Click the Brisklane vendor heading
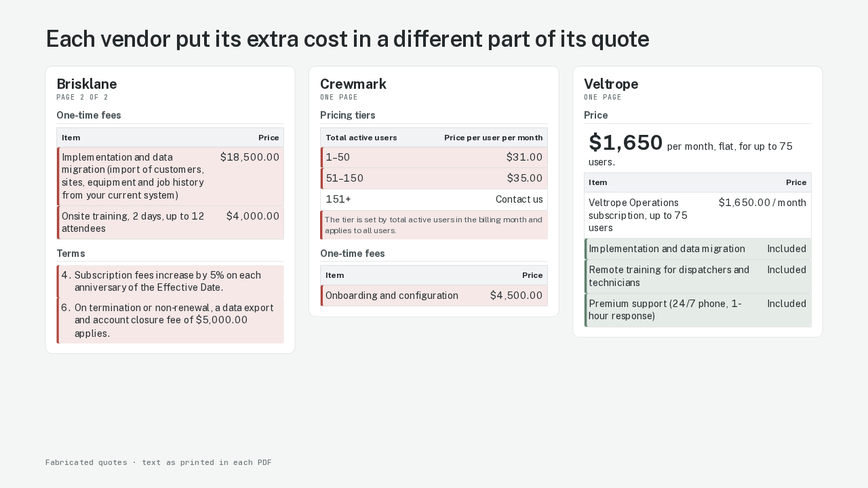Image resolution: width=868 pixels, height=488 pixels. click(87, 84)
